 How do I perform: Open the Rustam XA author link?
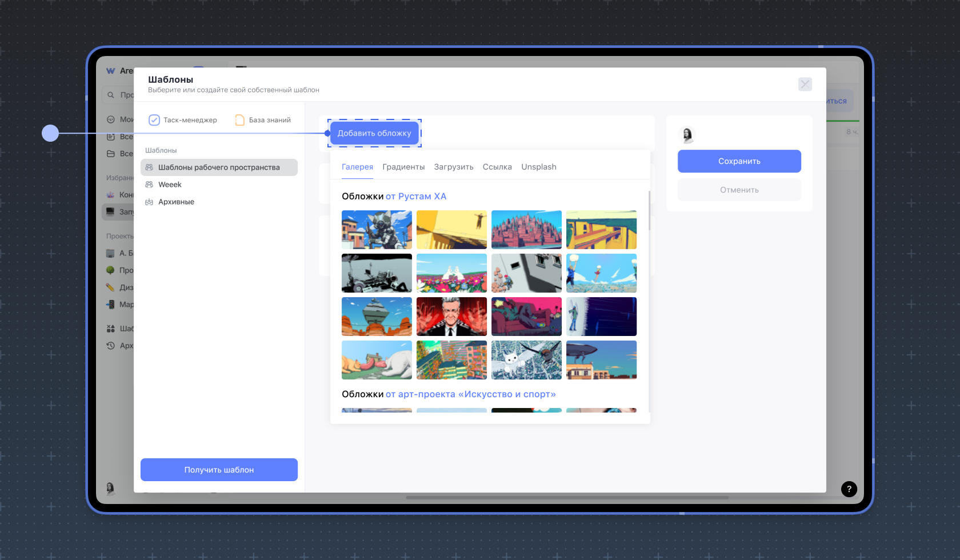[416, 196]
